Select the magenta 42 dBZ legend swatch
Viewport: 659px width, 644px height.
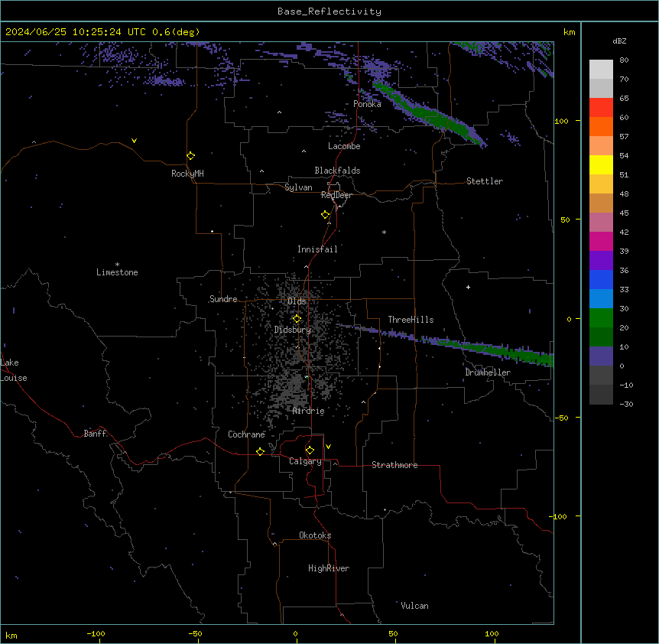point(601,241)
